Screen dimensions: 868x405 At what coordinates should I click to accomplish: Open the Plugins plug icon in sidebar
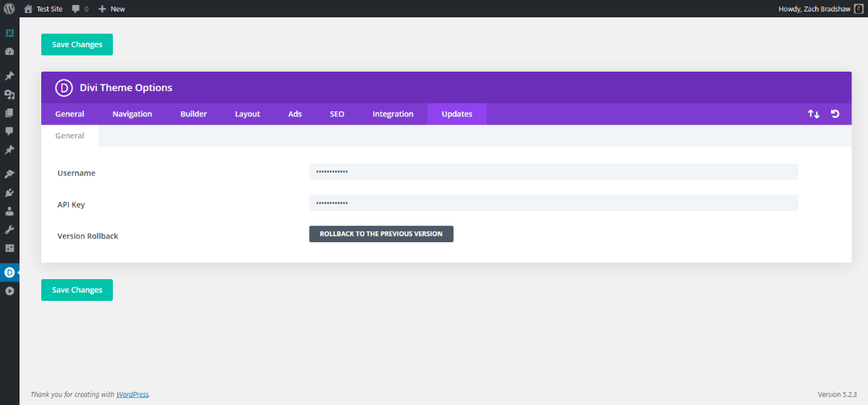pyautogui.click(x=9, y=193)
